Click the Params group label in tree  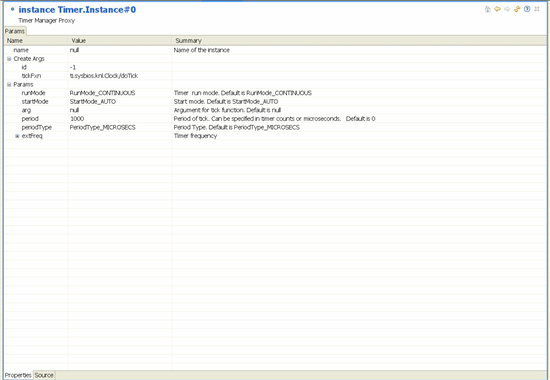coord(23,85)
